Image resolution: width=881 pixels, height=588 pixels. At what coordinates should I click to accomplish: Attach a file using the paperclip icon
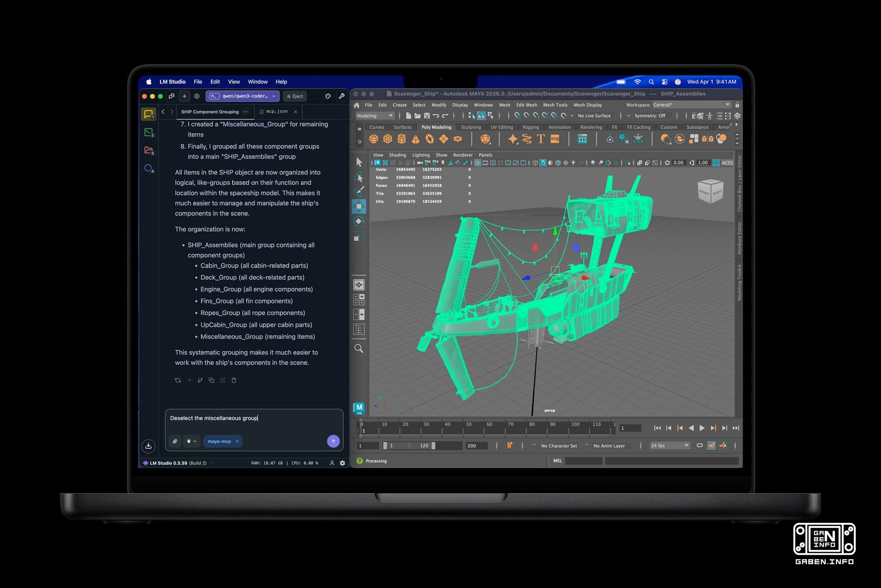175,441
